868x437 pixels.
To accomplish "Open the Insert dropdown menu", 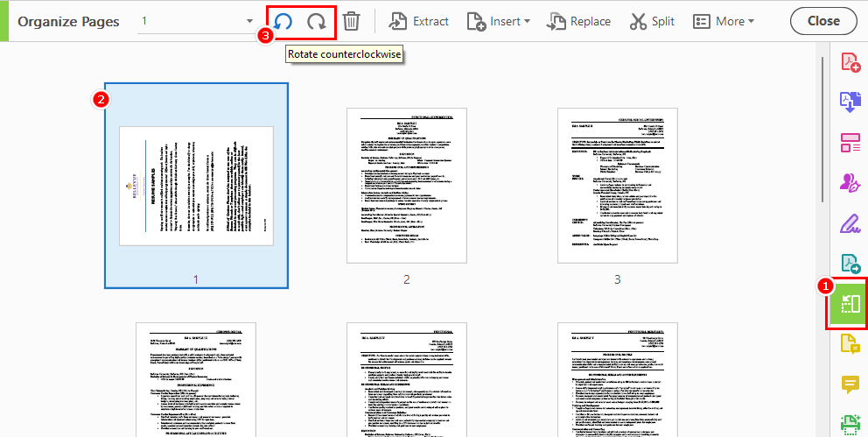I will coord(498,22).
